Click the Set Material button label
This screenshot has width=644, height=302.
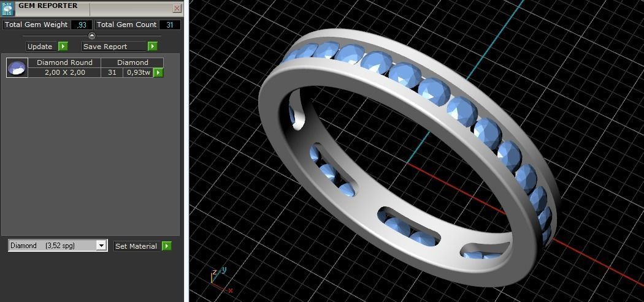pos(136,246)
